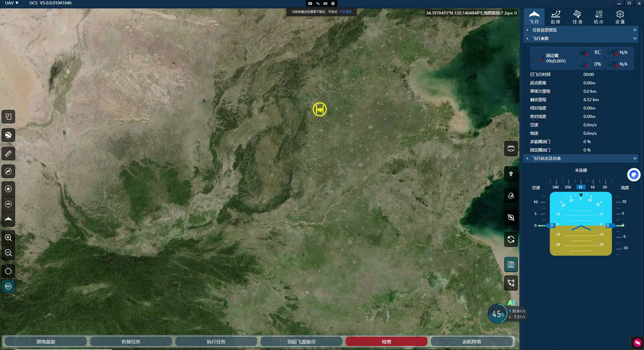Screen dimensions: 644x350
Task: Click the ruler measurement tool icon
Action: click(x=8, y=153)
